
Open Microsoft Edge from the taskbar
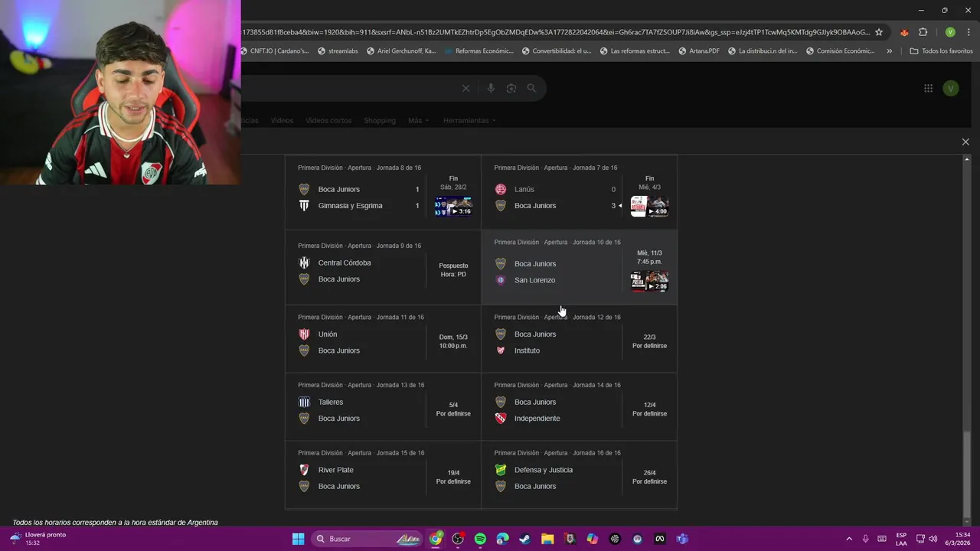click(502, 539)
